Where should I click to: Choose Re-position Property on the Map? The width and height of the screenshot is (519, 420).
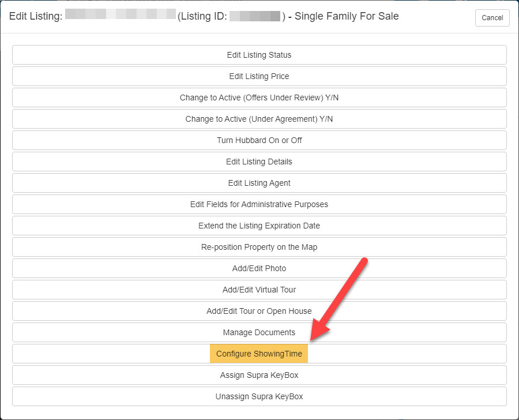coord(259,247)
